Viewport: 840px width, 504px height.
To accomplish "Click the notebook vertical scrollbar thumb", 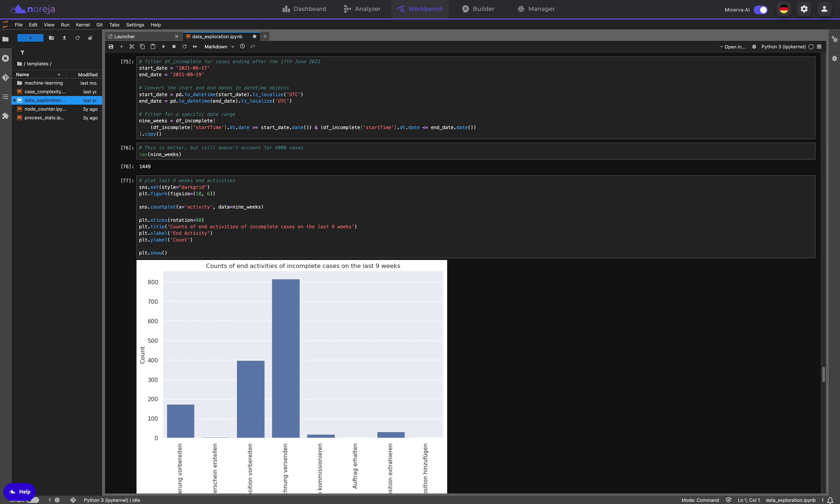I will (x=823, y=374).
